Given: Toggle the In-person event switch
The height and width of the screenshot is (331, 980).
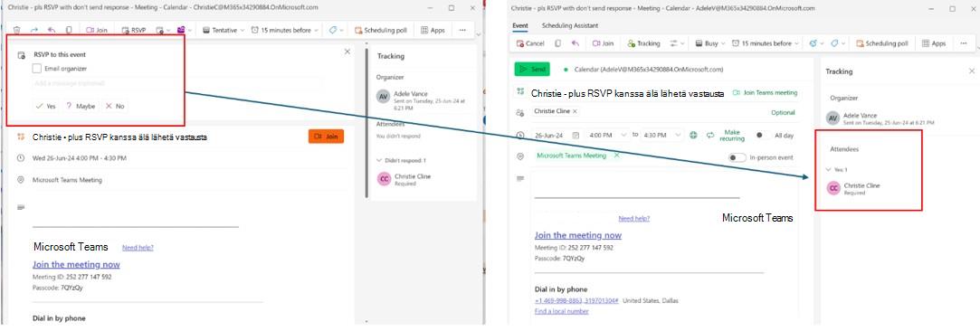Looking at the screenshot, I should tap(737, 157).
